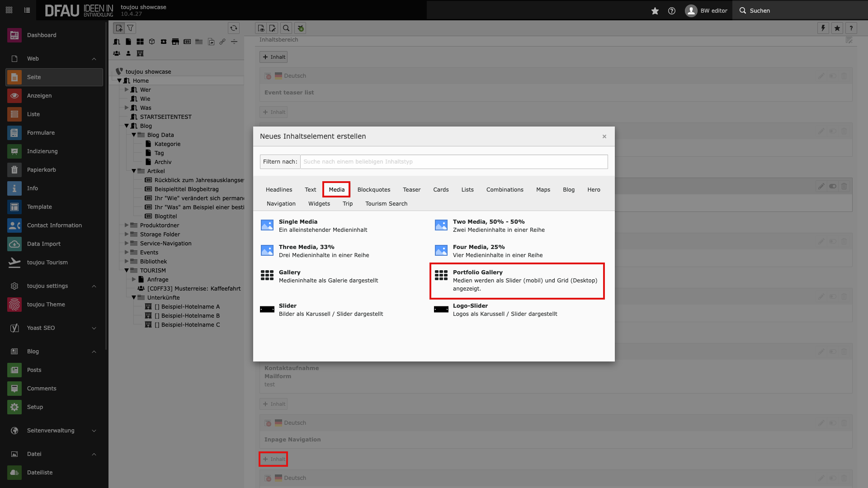This screenshot has height=488, width=868.
Task: Collapse the Web module group
Action: coord(94,59)
